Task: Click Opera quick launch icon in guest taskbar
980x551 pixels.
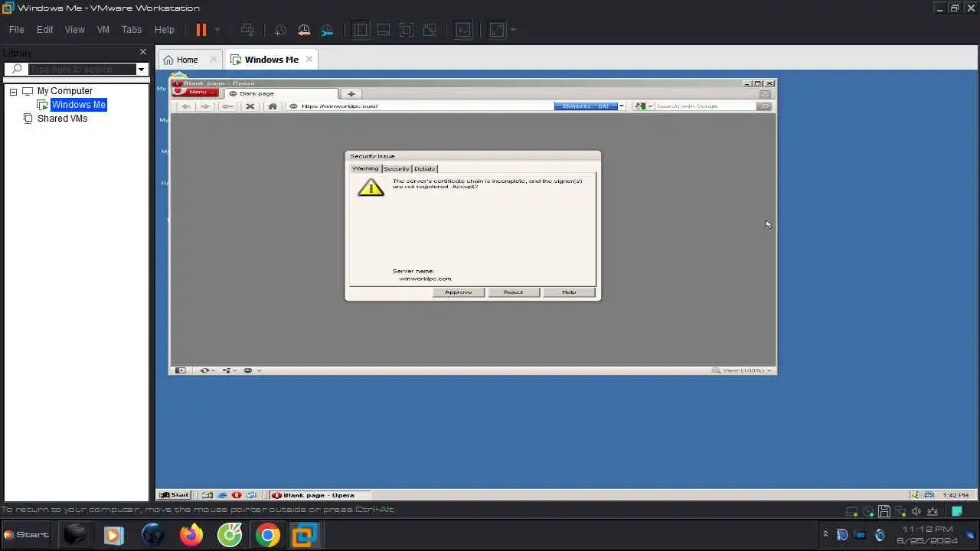Action: (x=237, y=495)
